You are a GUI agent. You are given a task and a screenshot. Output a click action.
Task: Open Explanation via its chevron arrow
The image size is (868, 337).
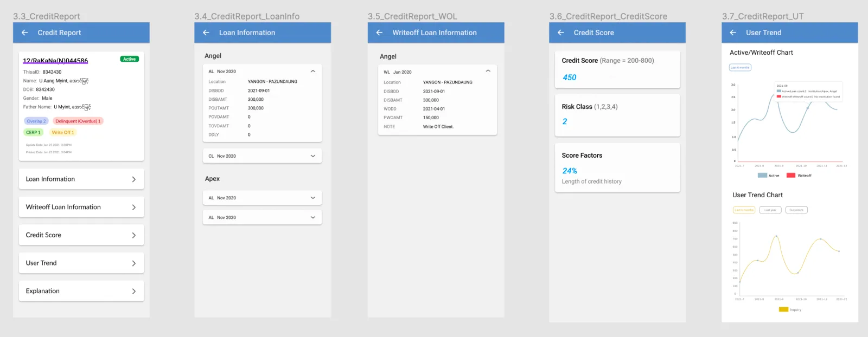click(x=134, y=291)
